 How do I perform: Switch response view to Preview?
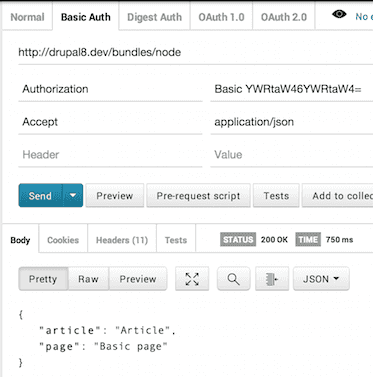[138, 279]
